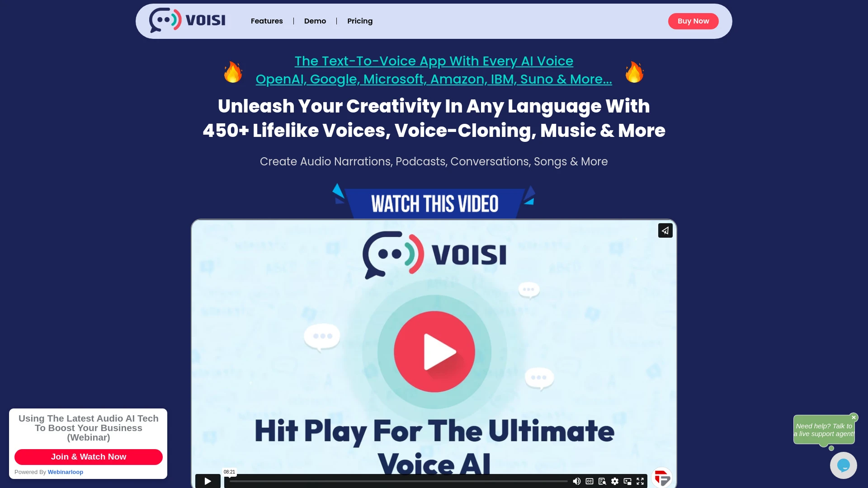Expand the Demo navigation dropdown

[315, 21]
